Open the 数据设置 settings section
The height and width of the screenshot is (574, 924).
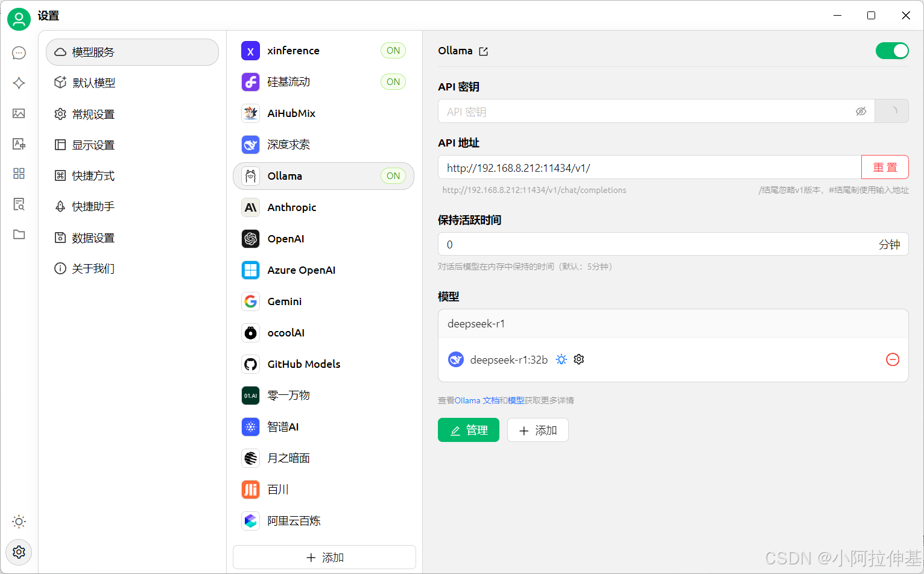(x=132, y=238)
